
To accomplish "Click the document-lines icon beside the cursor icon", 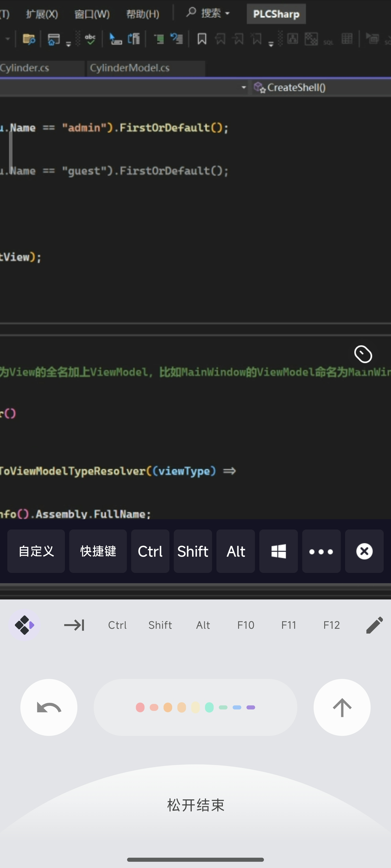I will point(134,39).
